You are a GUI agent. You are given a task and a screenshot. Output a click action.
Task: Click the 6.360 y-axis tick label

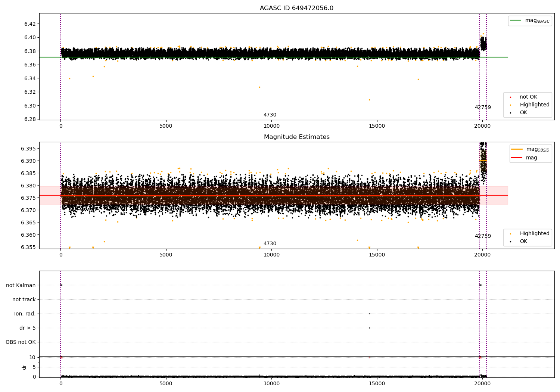tap(28, 235)
